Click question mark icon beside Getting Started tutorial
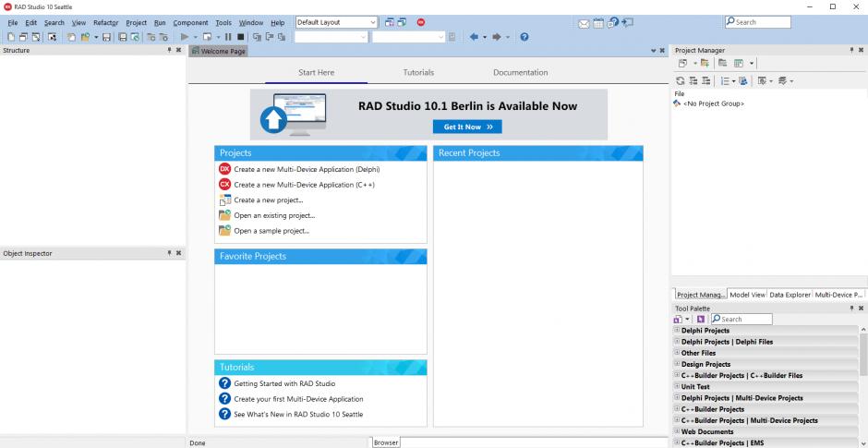The image size is (868, 448). point(224,383)
